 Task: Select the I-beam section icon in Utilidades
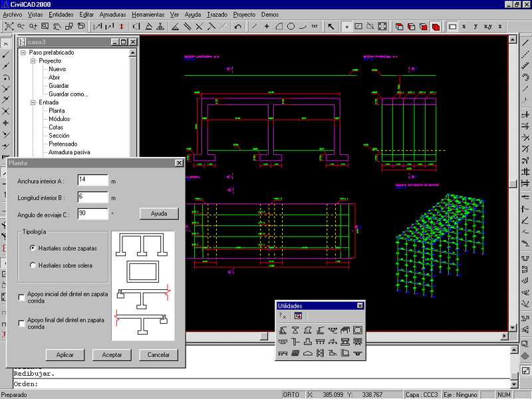coord(295,330)
